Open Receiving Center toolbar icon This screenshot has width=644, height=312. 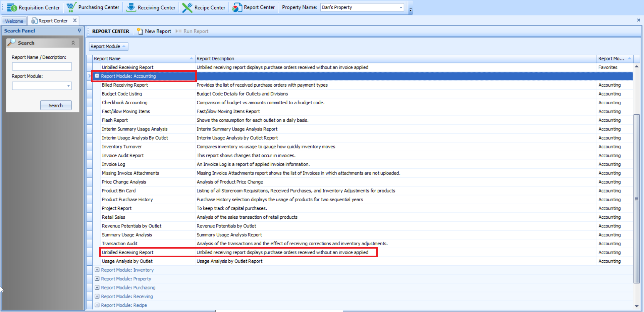click(131, 7)
